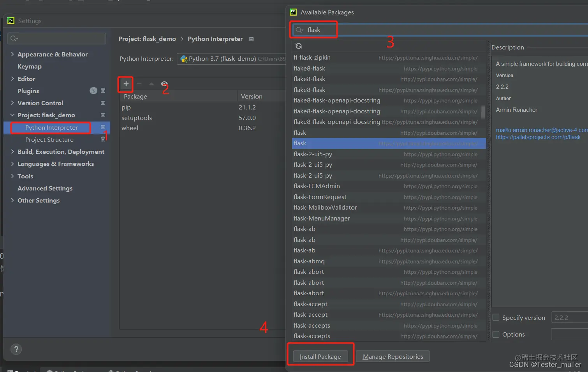Reload the available packages list

pos(299,46)
